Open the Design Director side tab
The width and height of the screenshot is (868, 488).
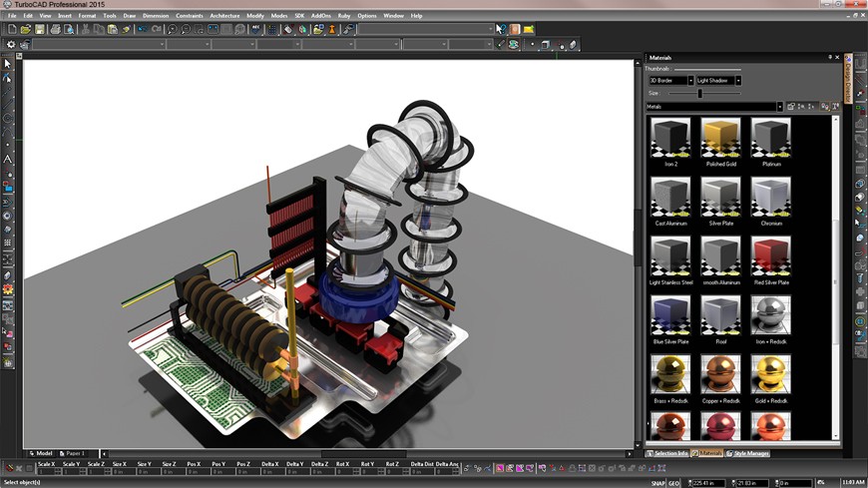(x=848, y=80)
